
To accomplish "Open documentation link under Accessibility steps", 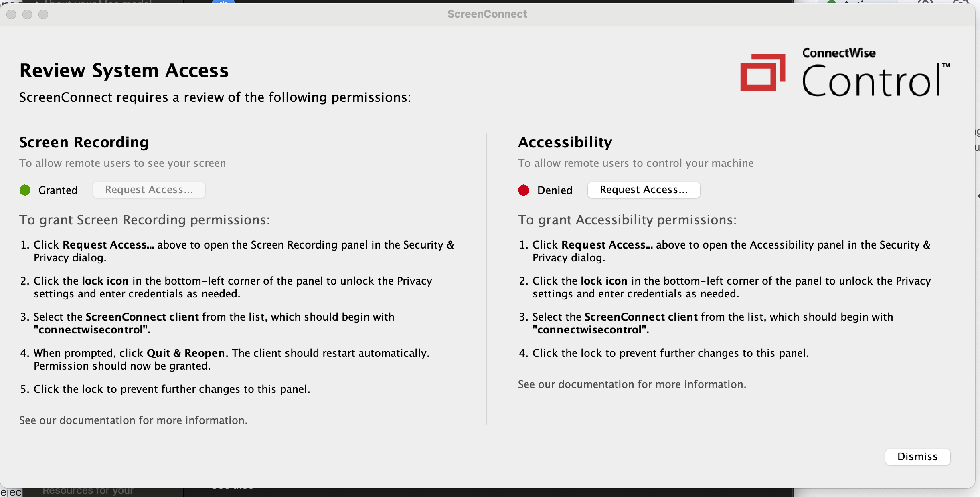I will point(632,384).
